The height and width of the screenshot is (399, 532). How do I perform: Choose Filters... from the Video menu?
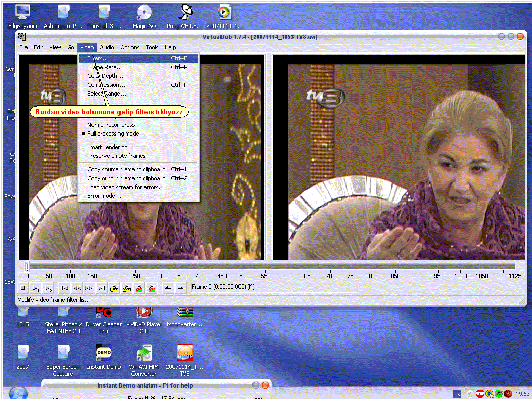[x=138, y=58]
